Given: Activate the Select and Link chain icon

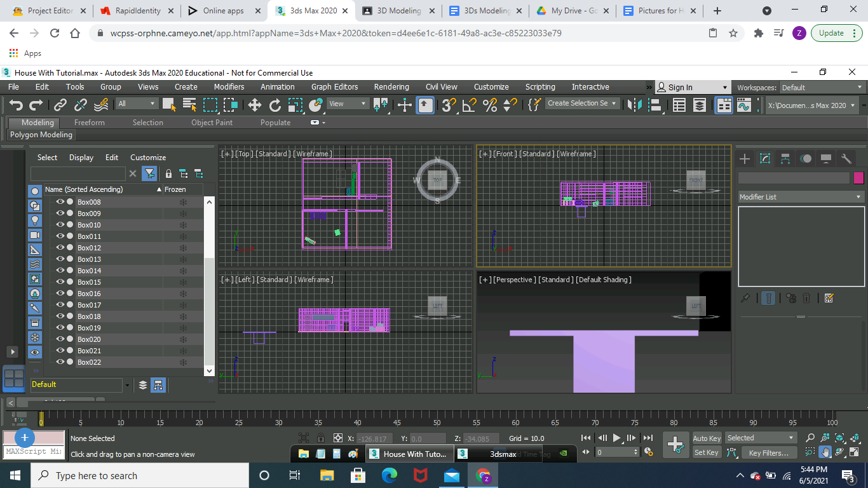Looking at the screenshot, I should tap(60, 105).
